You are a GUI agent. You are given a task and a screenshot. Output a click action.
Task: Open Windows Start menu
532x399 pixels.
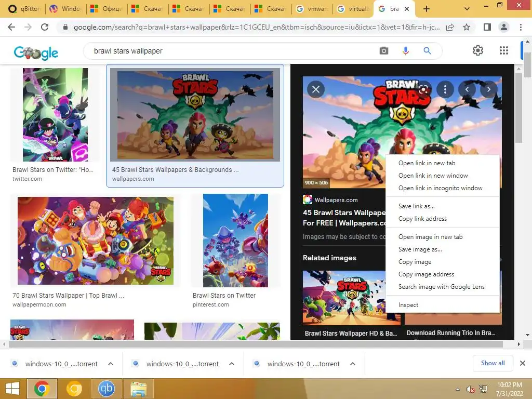[12, 389]
